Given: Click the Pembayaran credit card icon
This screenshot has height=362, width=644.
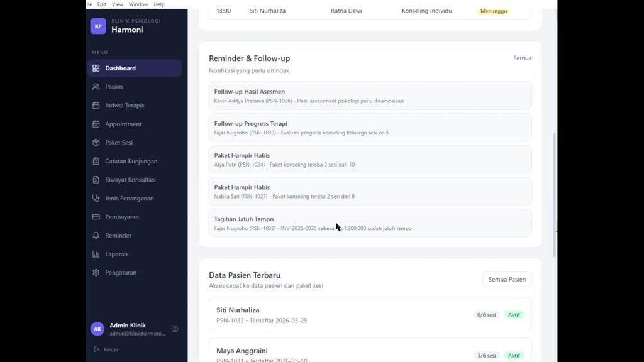Looking at the screenshot, I should [x=96, y=217].
